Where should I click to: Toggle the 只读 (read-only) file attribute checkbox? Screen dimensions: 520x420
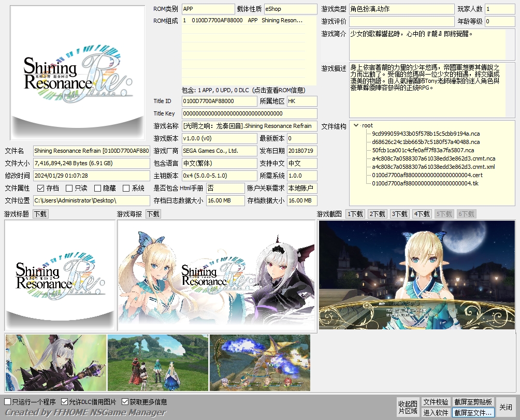pos(70,188)
